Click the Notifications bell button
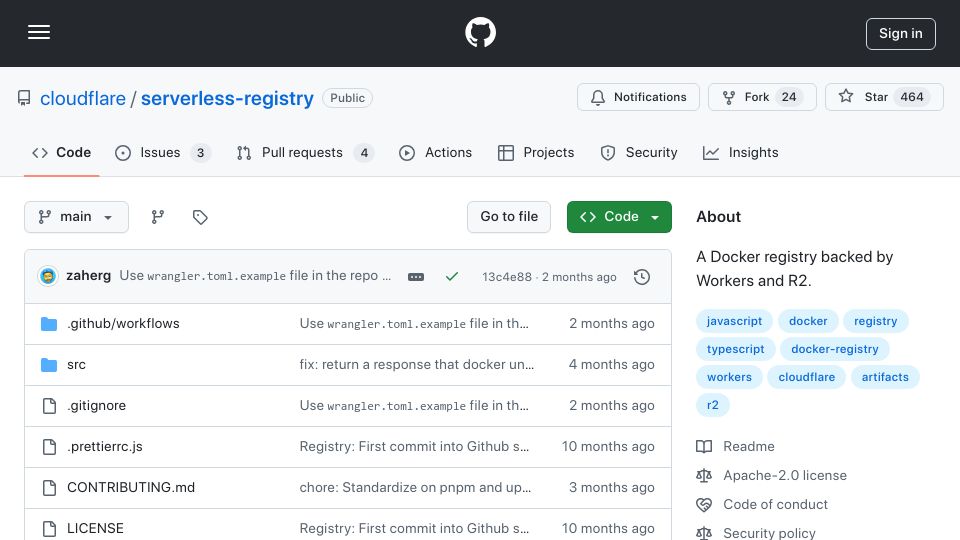This screenshot has width=960, height=540. click(638, 97)
